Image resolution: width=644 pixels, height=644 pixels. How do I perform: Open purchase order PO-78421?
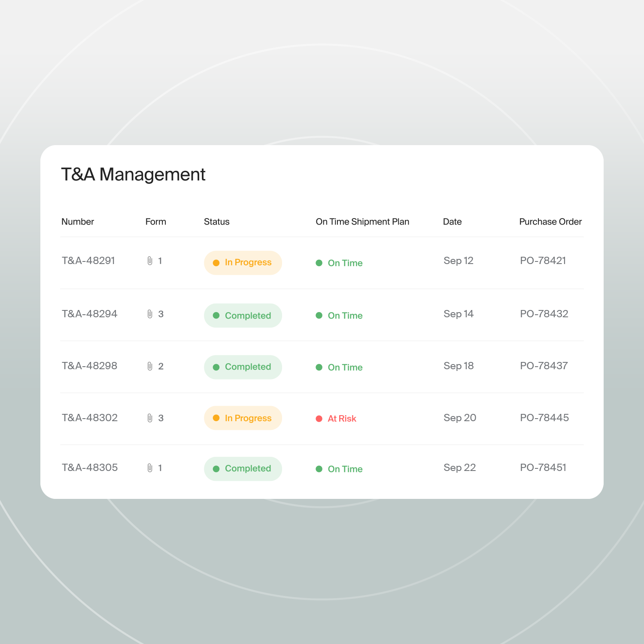coord(543,261)
